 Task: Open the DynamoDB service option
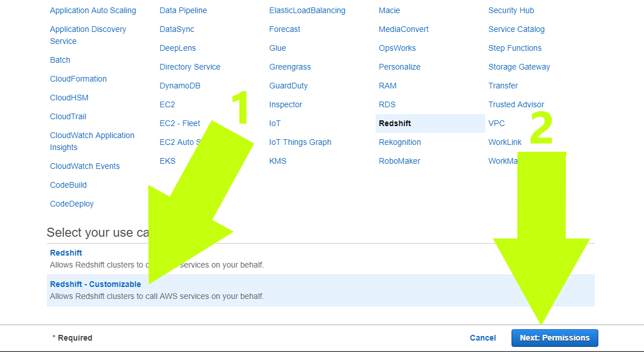click(x=178, y=86)
